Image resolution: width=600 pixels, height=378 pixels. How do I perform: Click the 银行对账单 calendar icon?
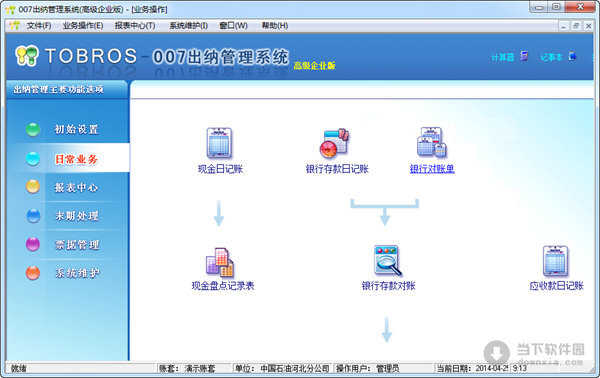point(432,142)
